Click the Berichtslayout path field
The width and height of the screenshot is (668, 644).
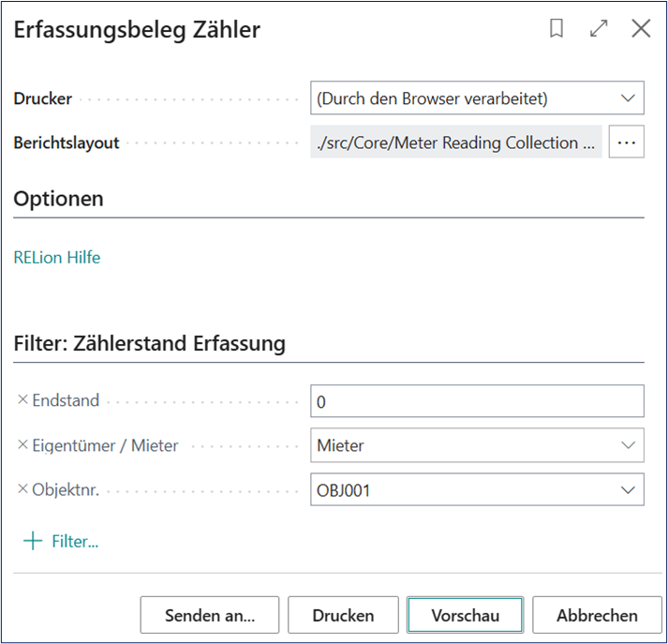[456, 142]
